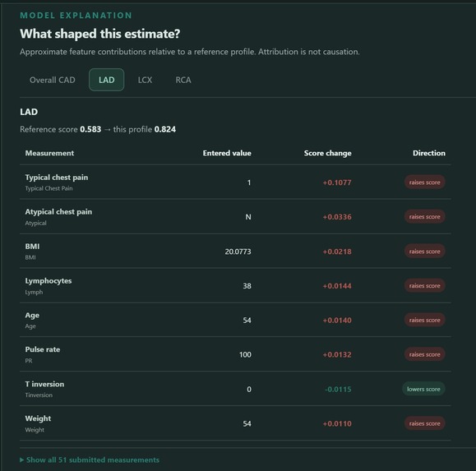This screenshot has height=471, width=476.
Task: Expand Show all 51 submitted measurements
Action: [90, 459]
